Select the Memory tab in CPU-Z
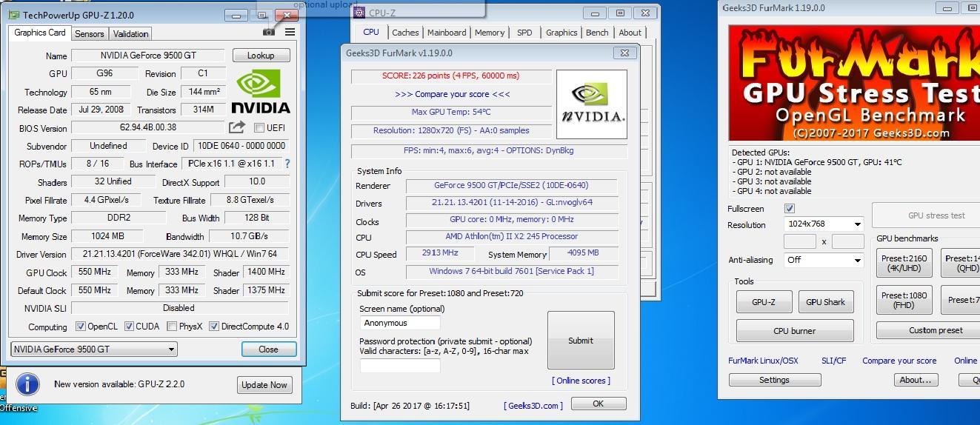This screenshot has width=980, height=425. [490, 33]
